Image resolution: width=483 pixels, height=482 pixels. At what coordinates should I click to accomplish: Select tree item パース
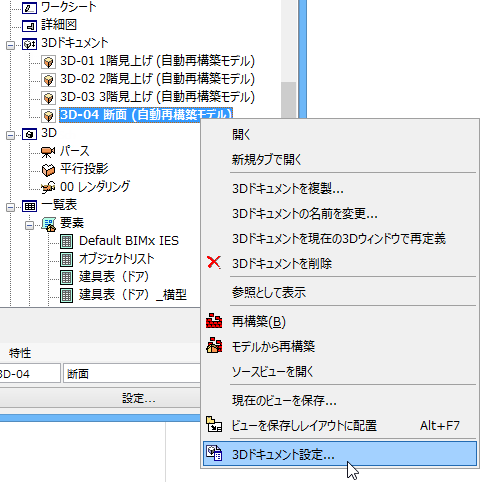[75, 151]
